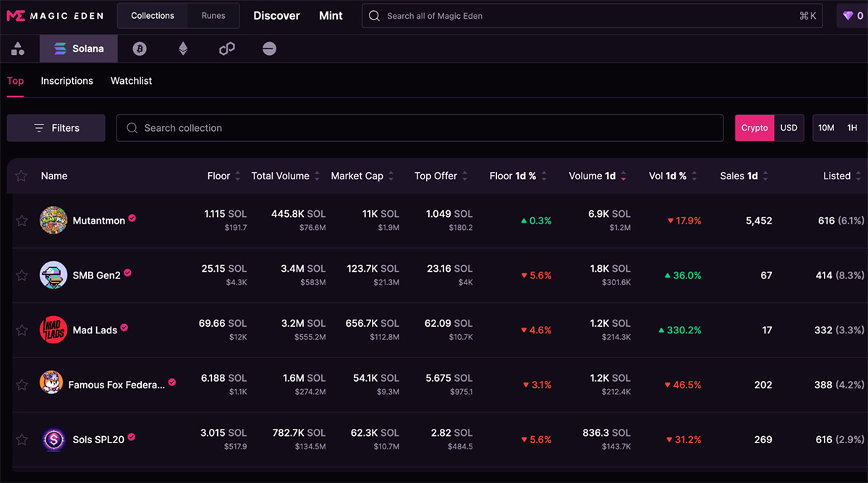This screenshot has height=483, width=868.
Task: Sort the table by Listed column
Action: [843, 176]
